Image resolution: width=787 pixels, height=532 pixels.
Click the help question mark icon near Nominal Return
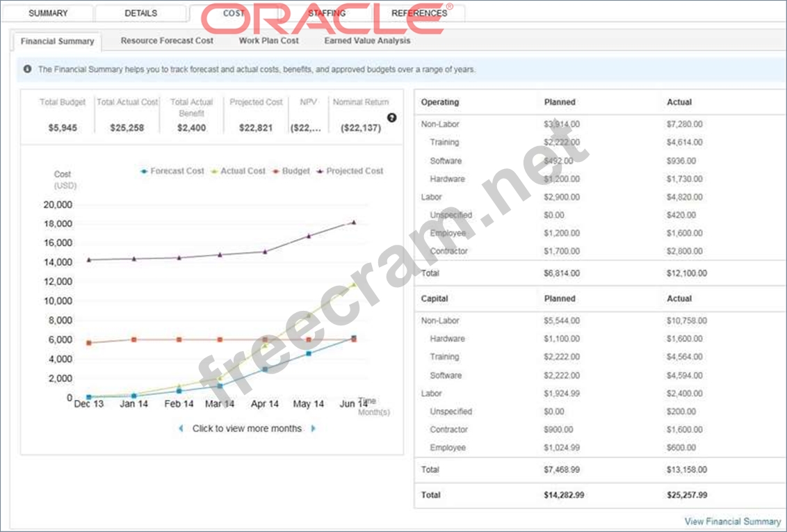click(392, 118)
